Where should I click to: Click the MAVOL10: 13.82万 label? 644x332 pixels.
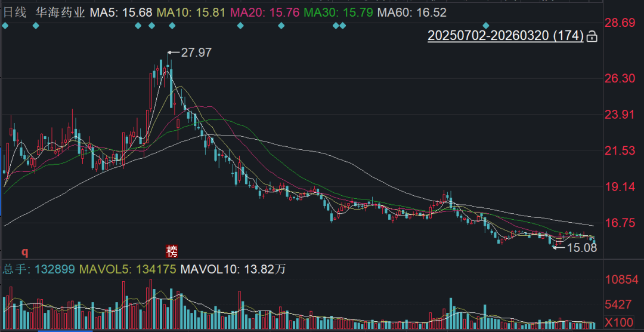point(233,270)
